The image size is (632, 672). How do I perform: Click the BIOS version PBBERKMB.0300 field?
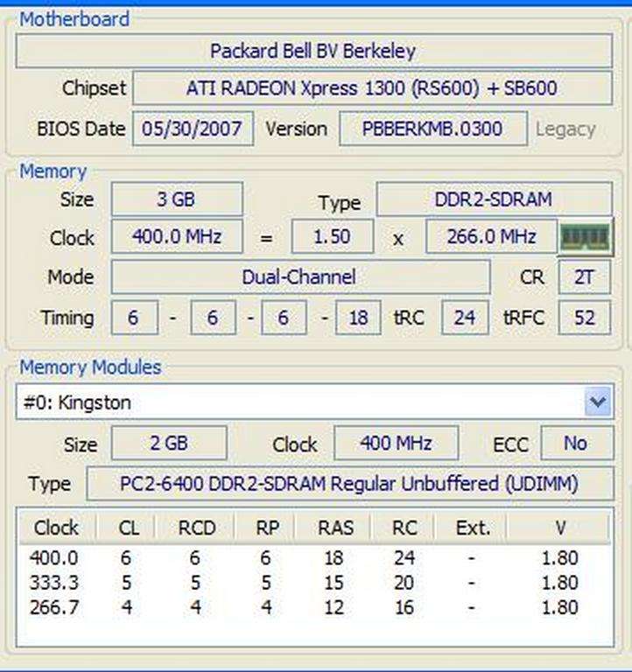click(x=432, y=129)
